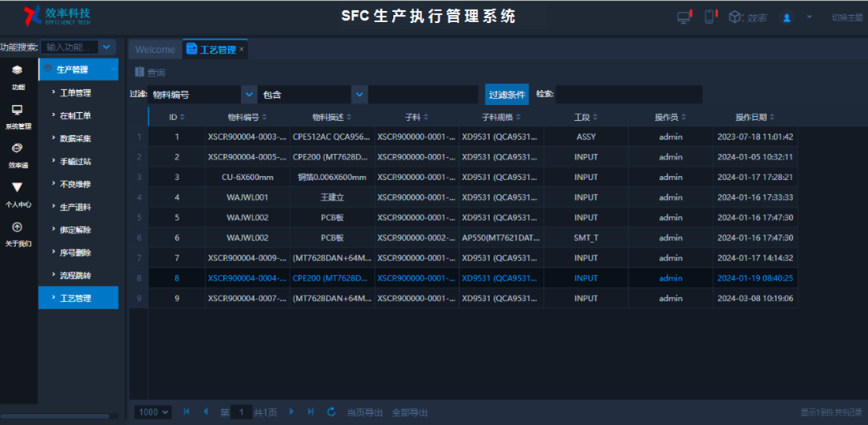Select the 功能 sidebar icon
The height and width of the screenshot is (425, 868).
17,77
